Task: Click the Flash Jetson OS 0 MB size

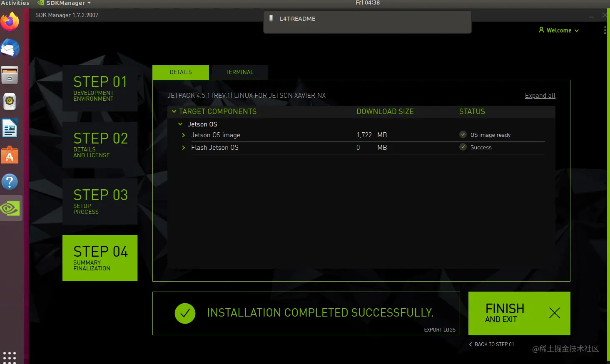Action: tap(371, 148)
